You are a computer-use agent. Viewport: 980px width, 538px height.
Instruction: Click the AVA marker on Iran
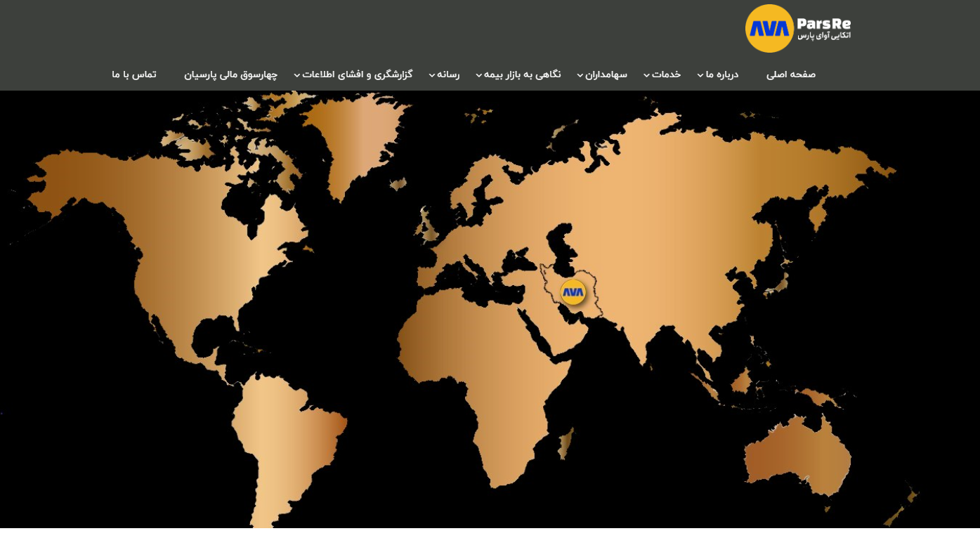click(573, 292)
